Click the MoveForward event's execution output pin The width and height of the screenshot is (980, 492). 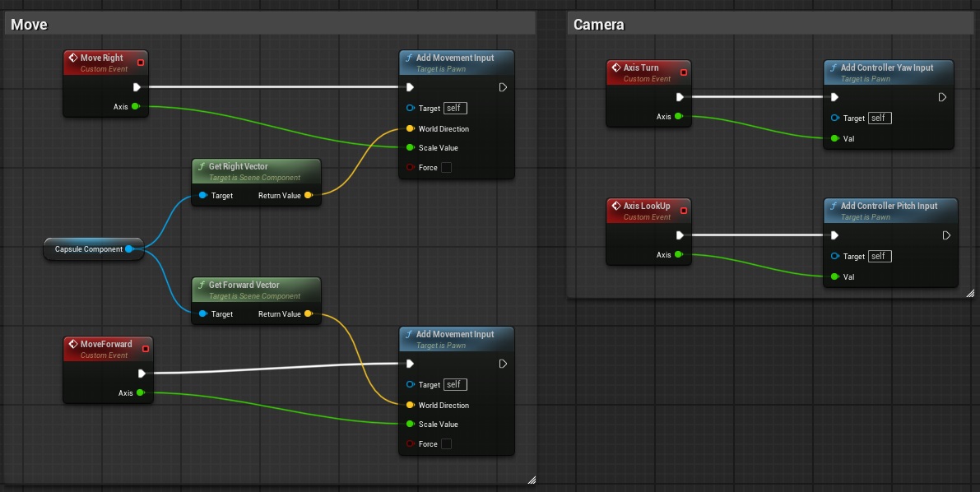pos(142,374)
